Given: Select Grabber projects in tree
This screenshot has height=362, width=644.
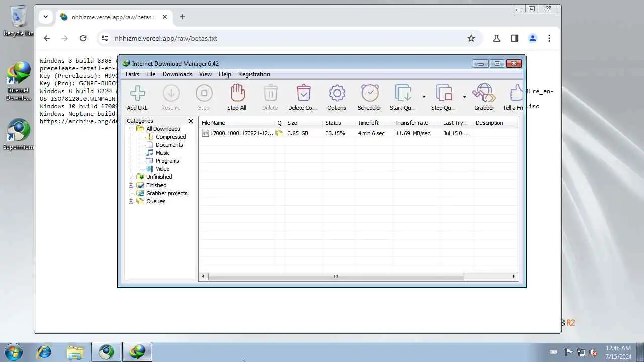Looking at the screenshot, I should pyautogui.click(x=167, y=193).
